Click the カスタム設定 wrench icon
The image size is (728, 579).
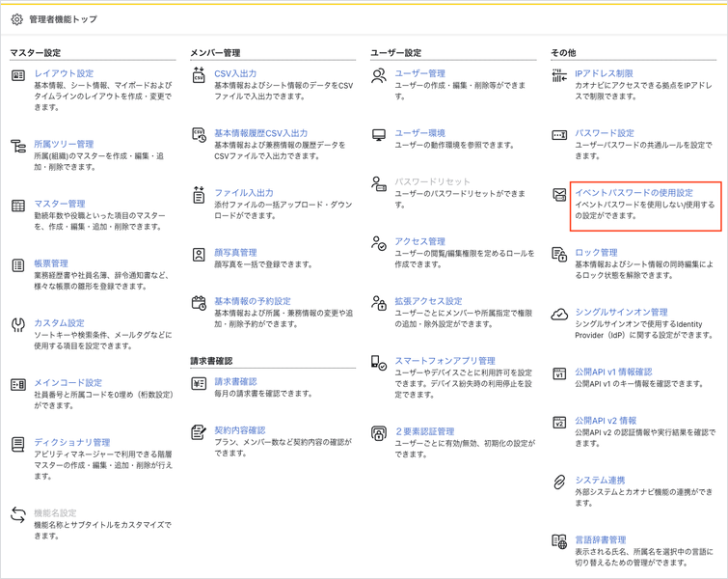click(18, 325)
